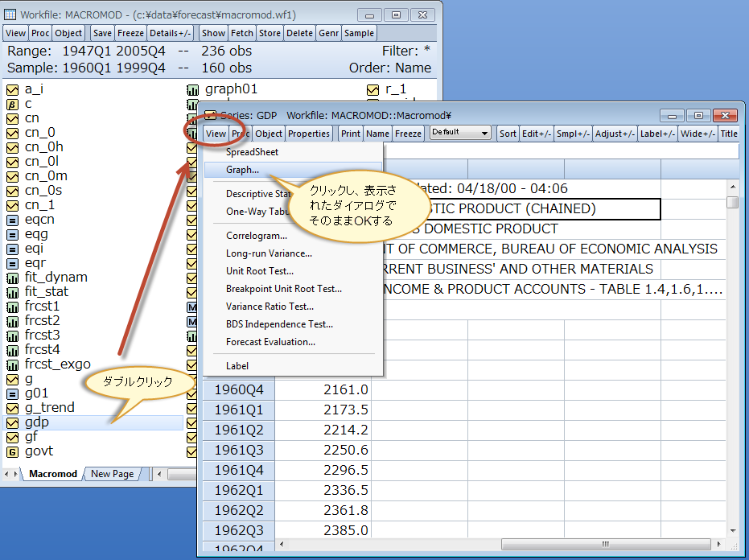Click the cn_1 series icon
Screen dimensions: 749x560
12,205
